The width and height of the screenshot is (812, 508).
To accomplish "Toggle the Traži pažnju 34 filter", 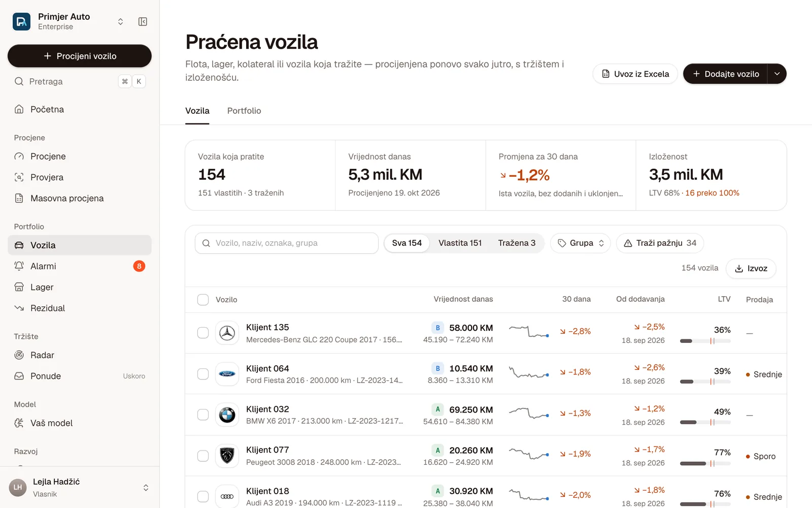I will (660, 243).
